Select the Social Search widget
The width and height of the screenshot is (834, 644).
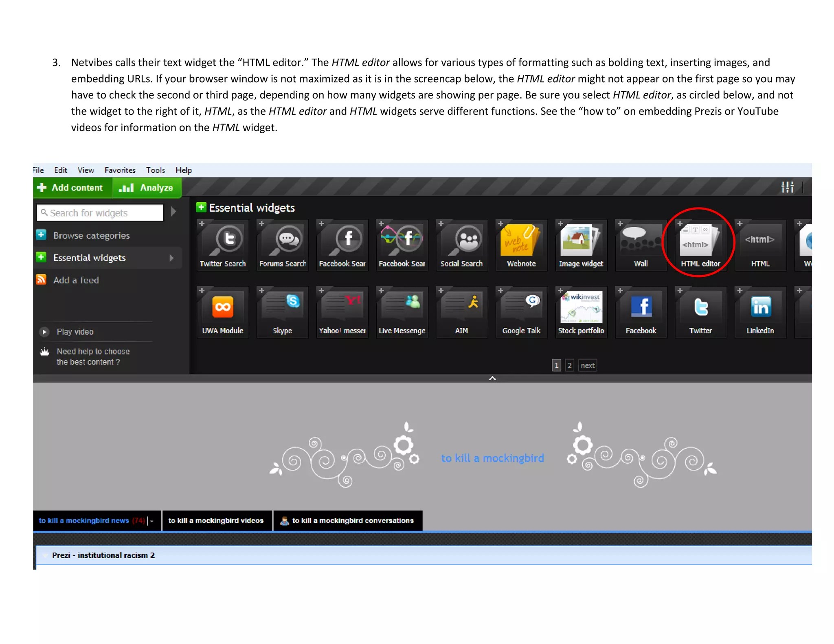pos(461,245)
